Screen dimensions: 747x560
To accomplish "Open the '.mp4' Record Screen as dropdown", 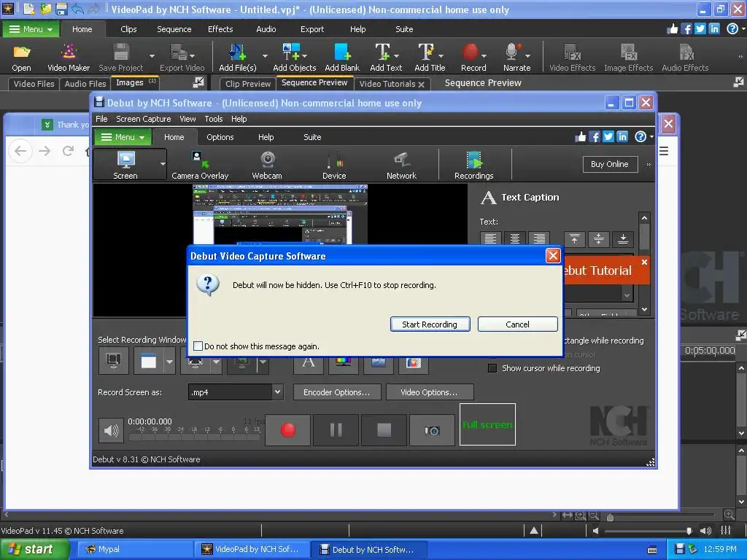I will click(277, 392).
